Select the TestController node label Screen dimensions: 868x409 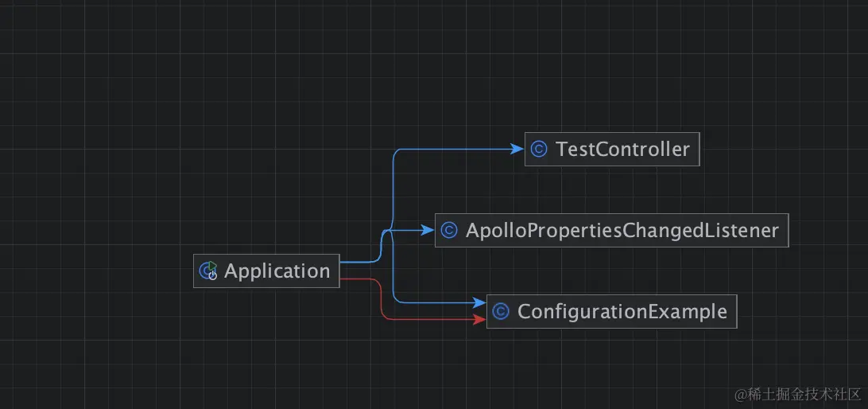[x=622, y=149]
